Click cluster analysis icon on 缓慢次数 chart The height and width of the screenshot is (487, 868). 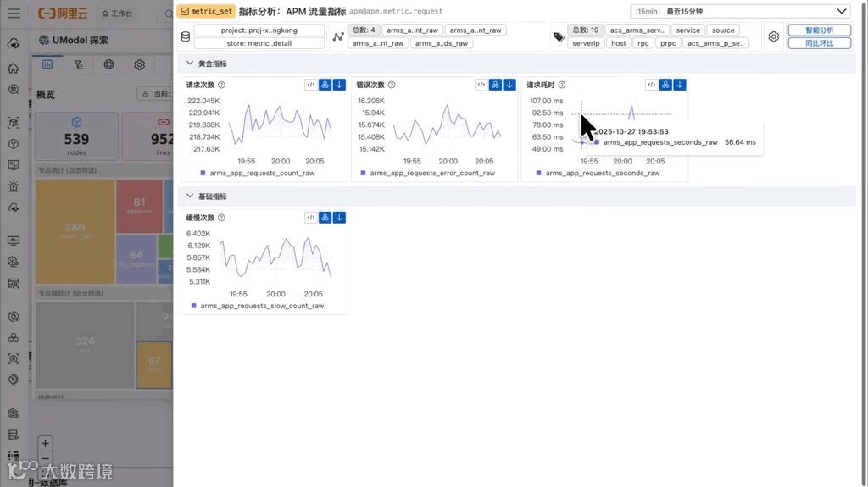[x=325, y=218]
